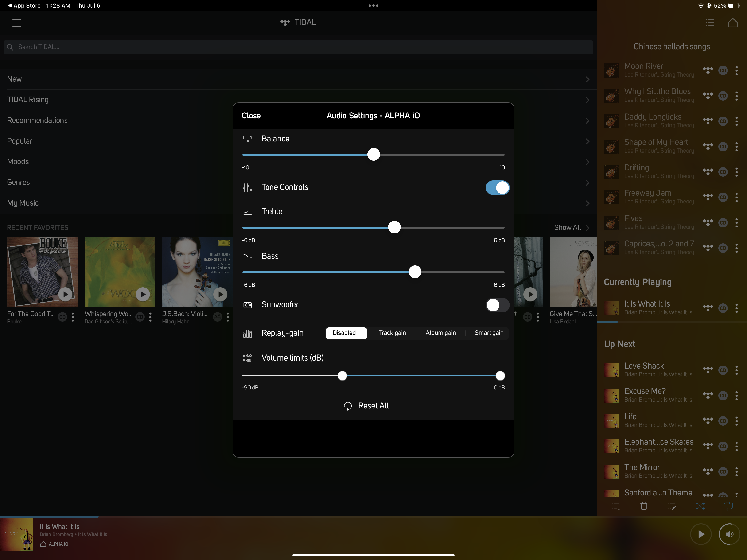Expand the Genres chevron
Image resolution: width=747 pixels, height=560 pixels.
(x=587, y=183)
